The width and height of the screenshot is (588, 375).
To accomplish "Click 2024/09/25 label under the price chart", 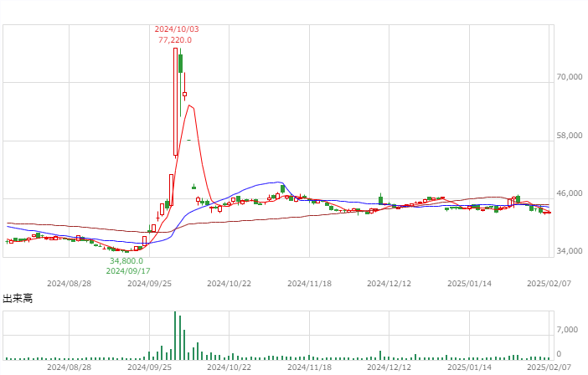I will [x=149, y=284].
